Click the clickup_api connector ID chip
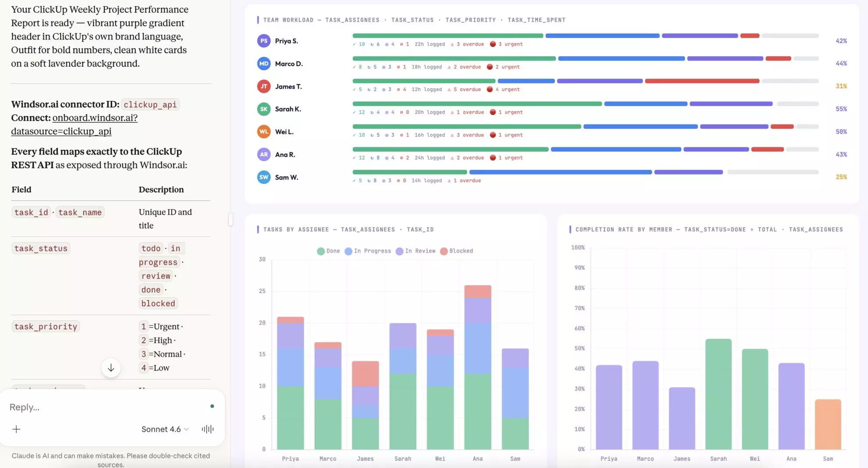 click(x=150, y=104)
